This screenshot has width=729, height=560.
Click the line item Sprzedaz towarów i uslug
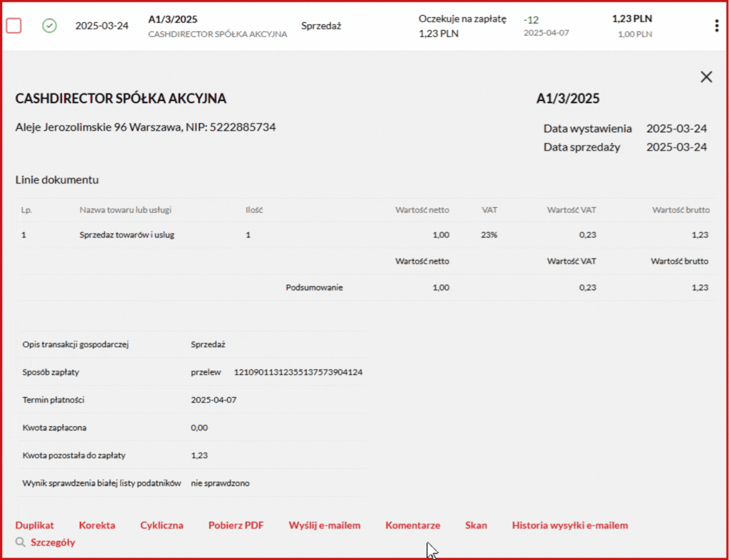(x=127, y=235)
